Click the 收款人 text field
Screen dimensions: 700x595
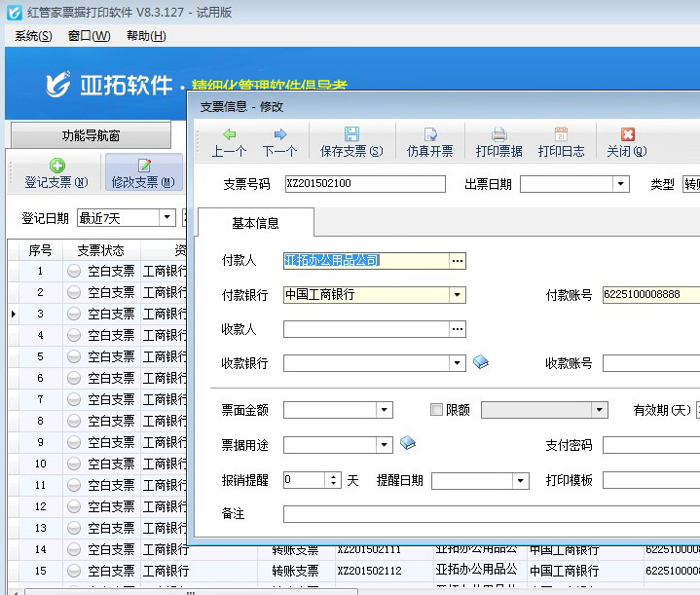366,329
